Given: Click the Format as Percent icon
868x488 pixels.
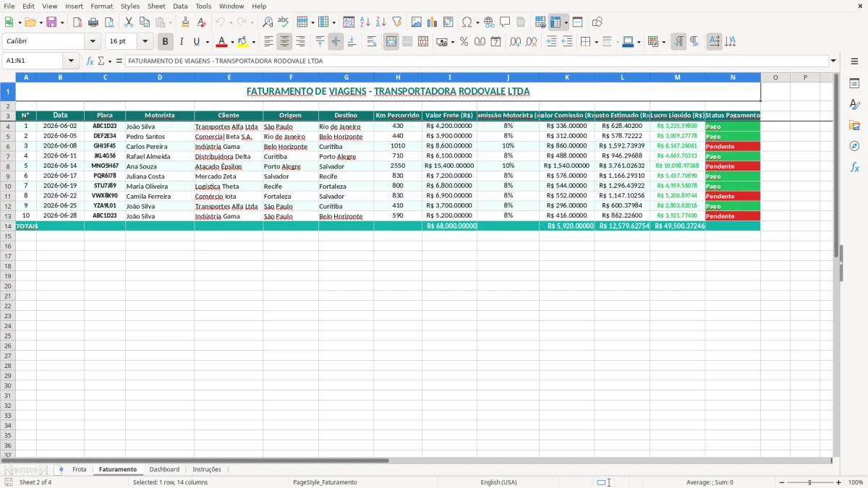Looking at the screenshot, I should [464, 42].
